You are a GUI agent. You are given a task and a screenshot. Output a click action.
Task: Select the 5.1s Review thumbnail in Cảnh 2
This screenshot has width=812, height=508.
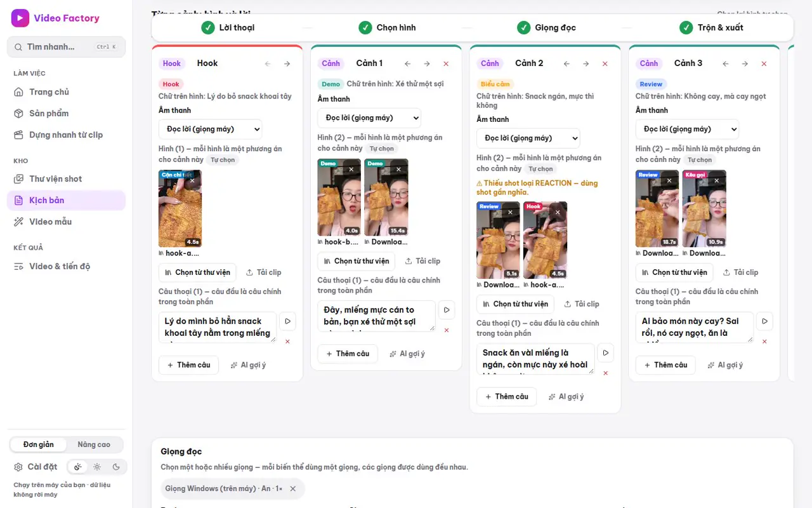pyautogui.click(x=498, y=240)
